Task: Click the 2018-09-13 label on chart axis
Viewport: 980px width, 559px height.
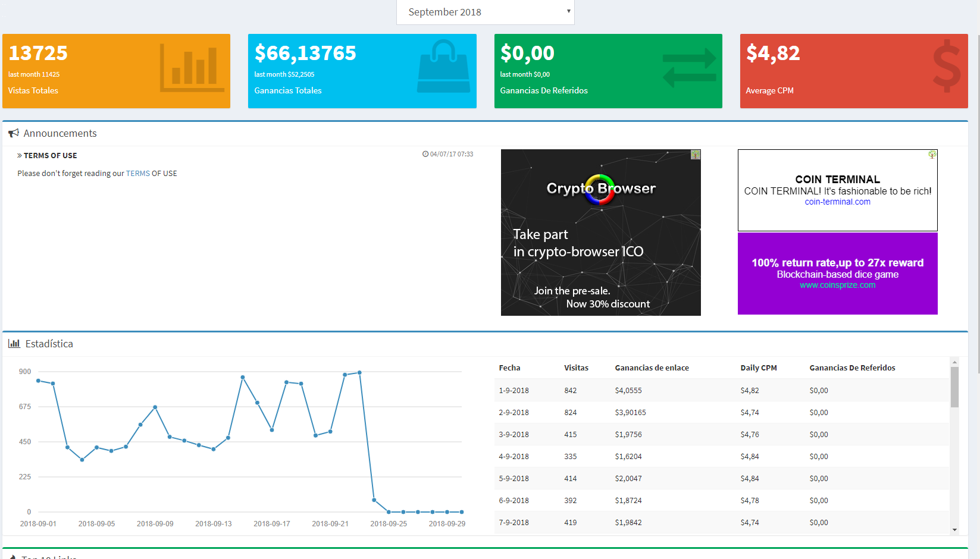Action: click(214, 524)
